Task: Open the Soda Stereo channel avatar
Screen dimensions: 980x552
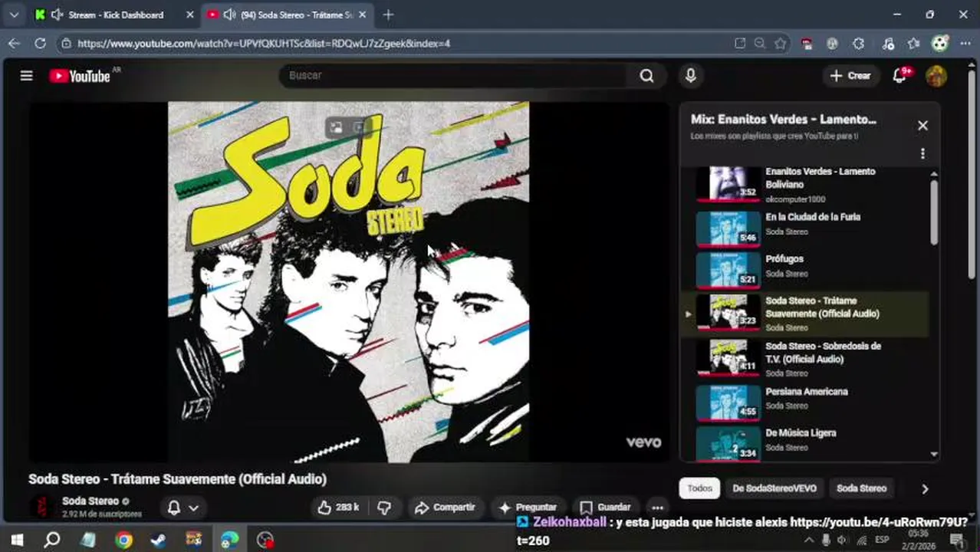Action: click(x=41, y=507)
